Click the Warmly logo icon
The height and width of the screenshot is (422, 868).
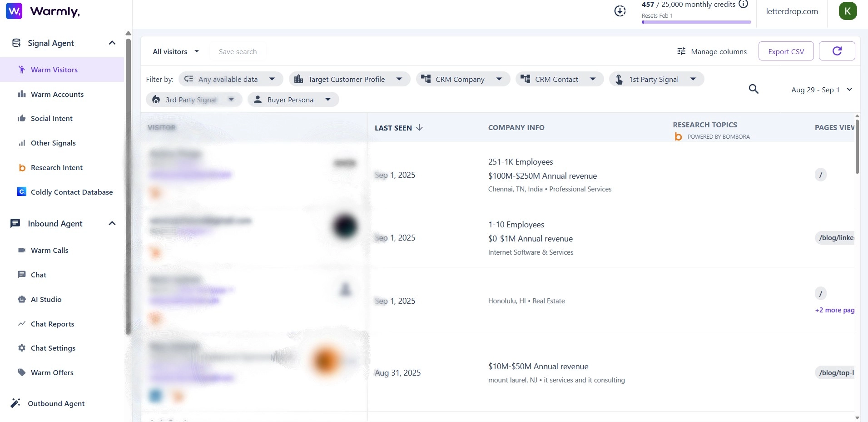click(14, 11)
